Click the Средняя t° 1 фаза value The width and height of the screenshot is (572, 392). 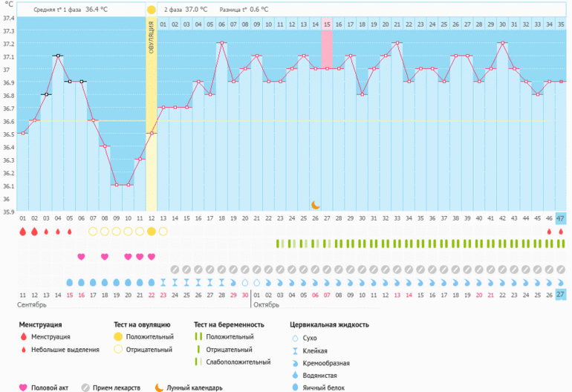pyautogui.click(x=97, y=10)
